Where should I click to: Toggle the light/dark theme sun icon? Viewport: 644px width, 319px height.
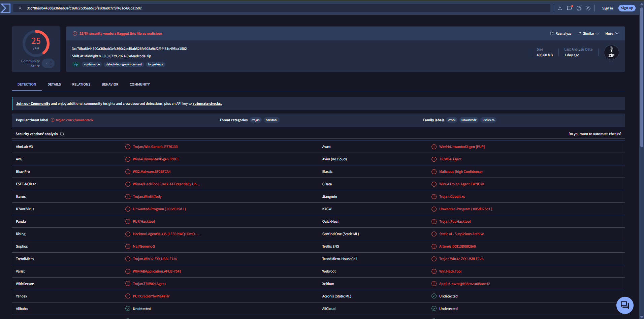tap(588, 8)
